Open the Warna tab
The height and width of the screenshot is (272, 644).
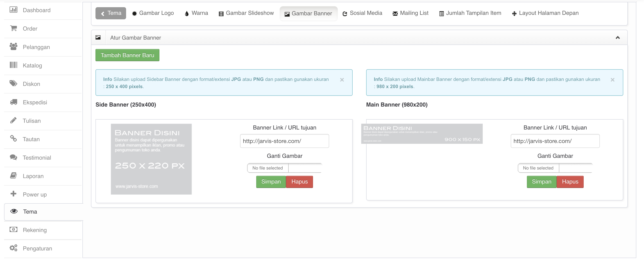[196, 13]
